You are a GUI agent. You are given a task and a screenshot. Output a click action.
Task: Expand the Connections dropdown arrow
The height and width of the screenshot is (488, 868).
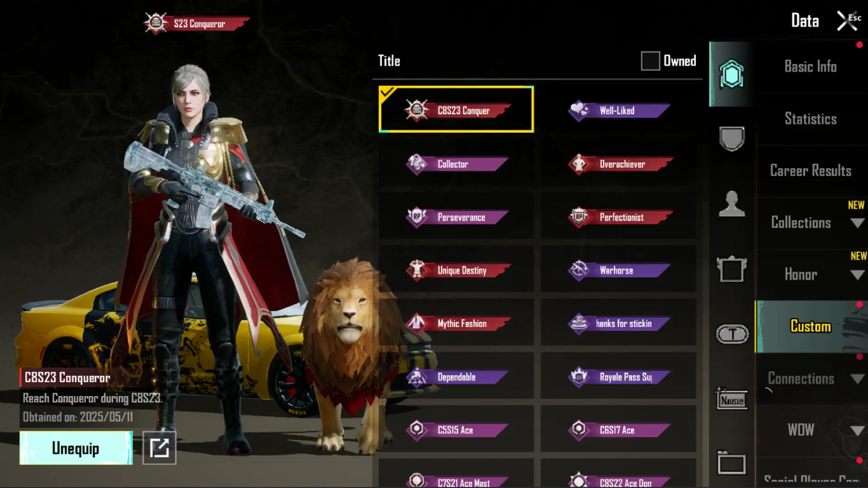coord(857,379)
